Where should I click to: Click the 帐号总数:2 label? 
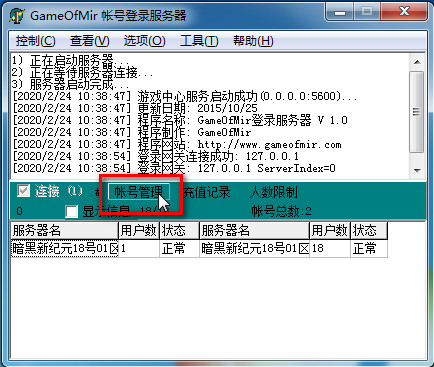282,211
